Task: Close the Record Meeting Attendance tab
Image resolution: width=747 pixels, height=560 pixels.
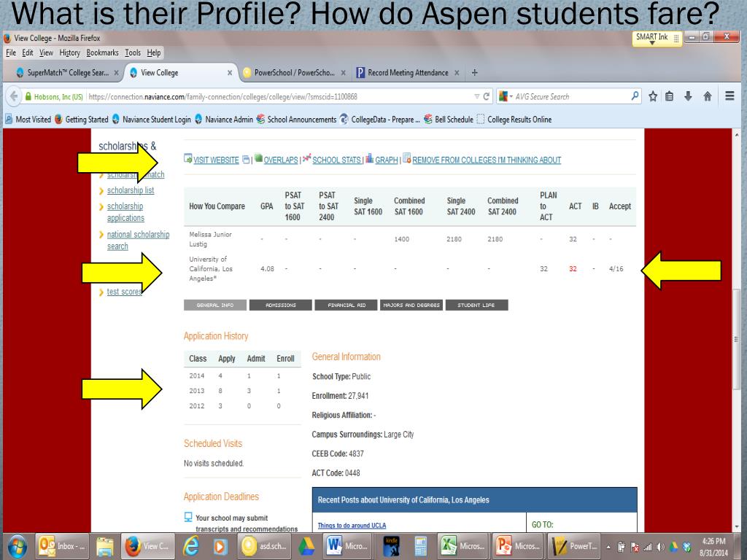Action: pyautogui.click(x=457, y=73)
